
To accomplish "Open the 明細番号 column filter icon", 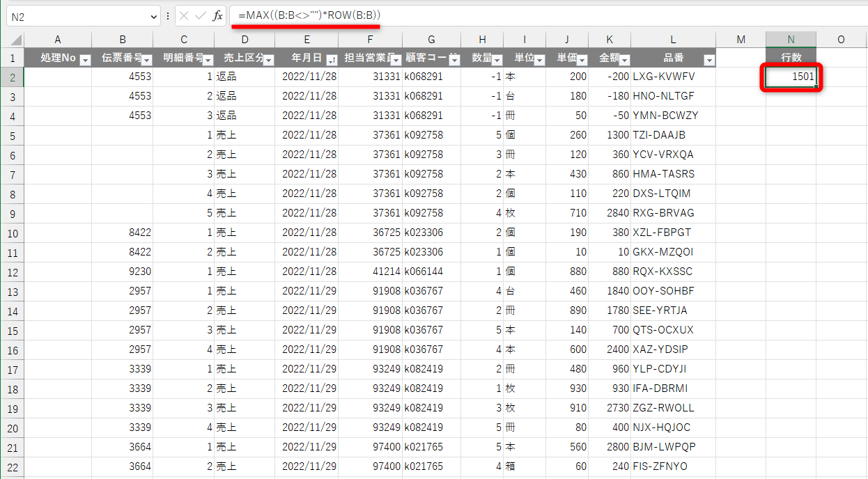I will (206, 59).
